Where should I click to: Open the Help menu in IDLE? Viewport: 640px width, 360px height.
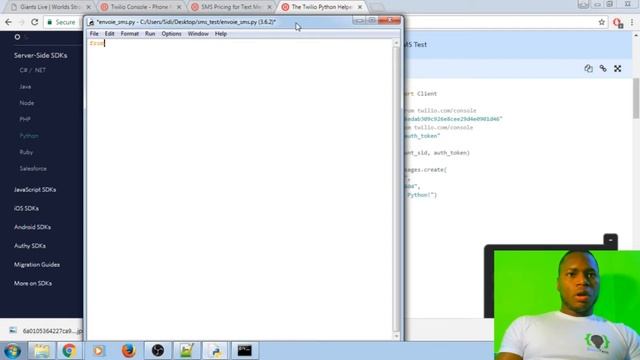(x=221, y=34)
